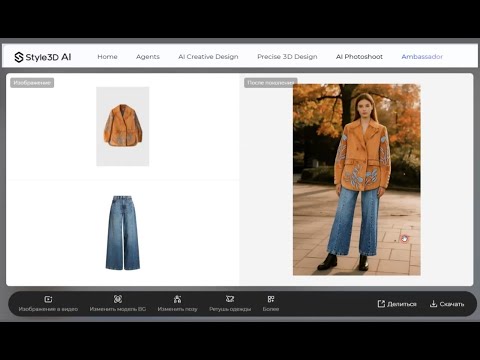This screenshot has width=480, height=360.
Task: Click the 'Скачать' download button
Action: [447, 304]
